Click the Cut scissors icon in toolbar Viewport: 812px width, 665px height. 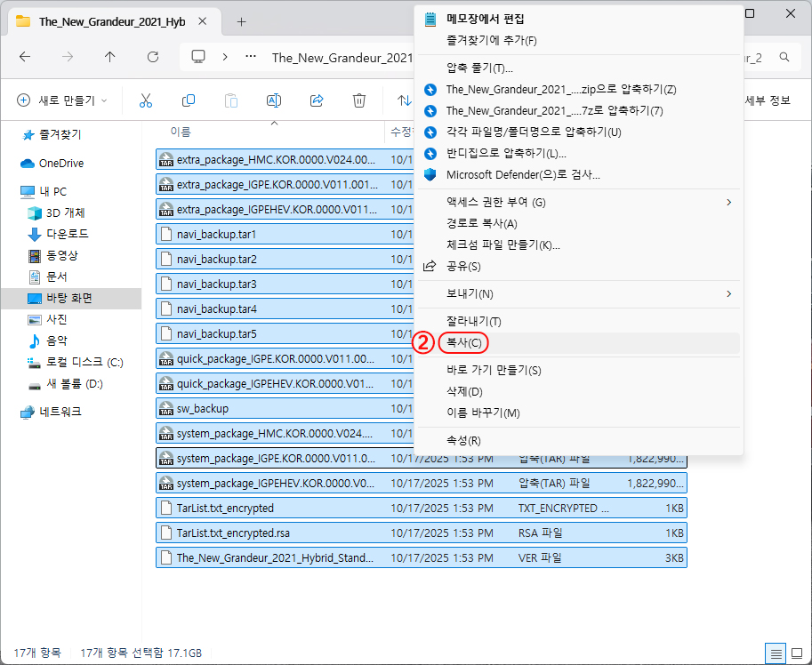tap(146, 100)
